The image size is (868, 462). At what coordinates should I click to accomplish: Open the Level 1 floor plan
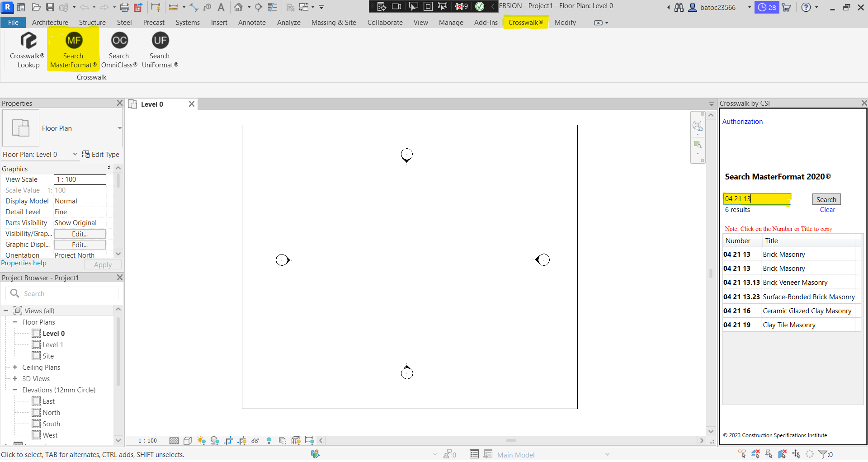[53, 345]
